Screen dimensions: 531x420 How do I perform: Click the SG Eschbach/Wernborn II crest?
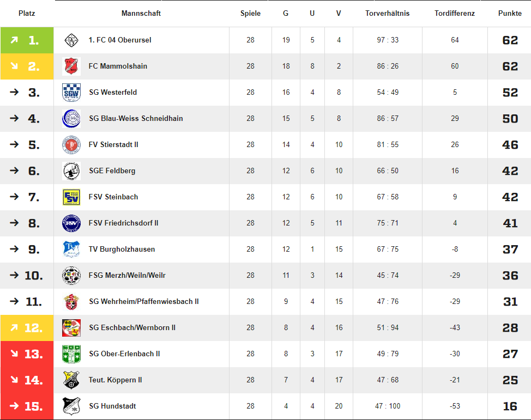pyautogui.click(x=71, y=327)
